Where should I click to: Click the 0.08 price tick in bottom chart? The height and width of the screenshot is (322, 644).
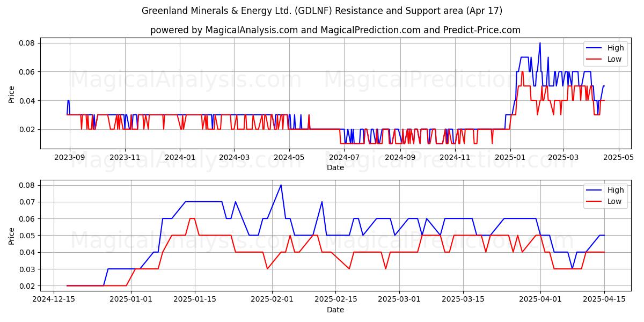(x=27, y=185)
